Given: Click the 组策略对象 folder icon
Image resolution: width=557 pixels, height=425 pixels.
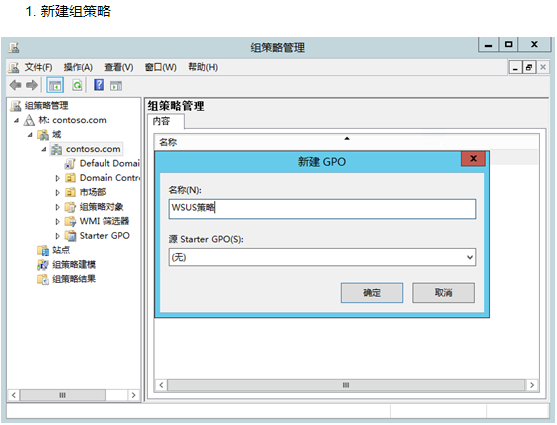Looking at the screenshot, I should pyautogui.click(x=70, y=207).
